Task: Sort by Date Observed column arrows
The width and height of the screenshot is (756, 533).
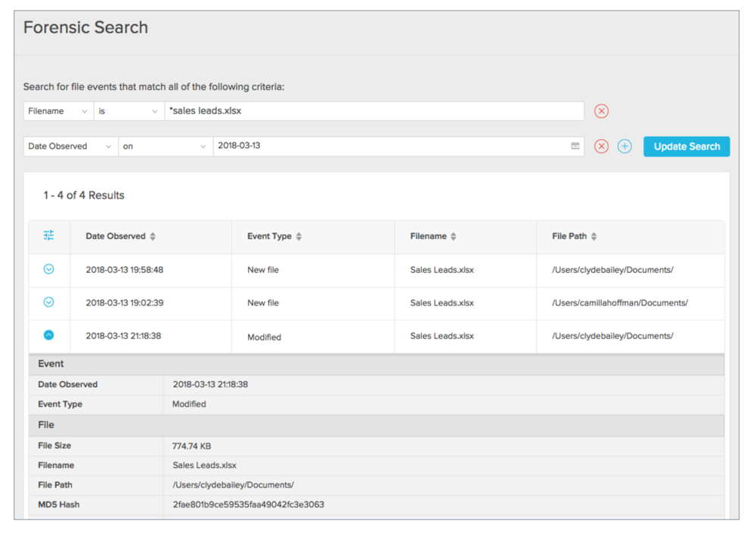Action: tap(153, 237)
